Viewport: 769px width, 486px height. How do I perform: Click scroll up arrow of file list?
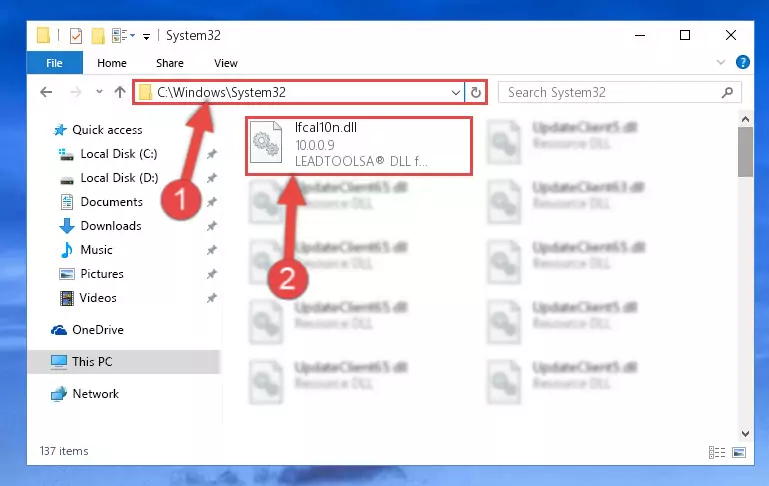[x=745, y=119]
